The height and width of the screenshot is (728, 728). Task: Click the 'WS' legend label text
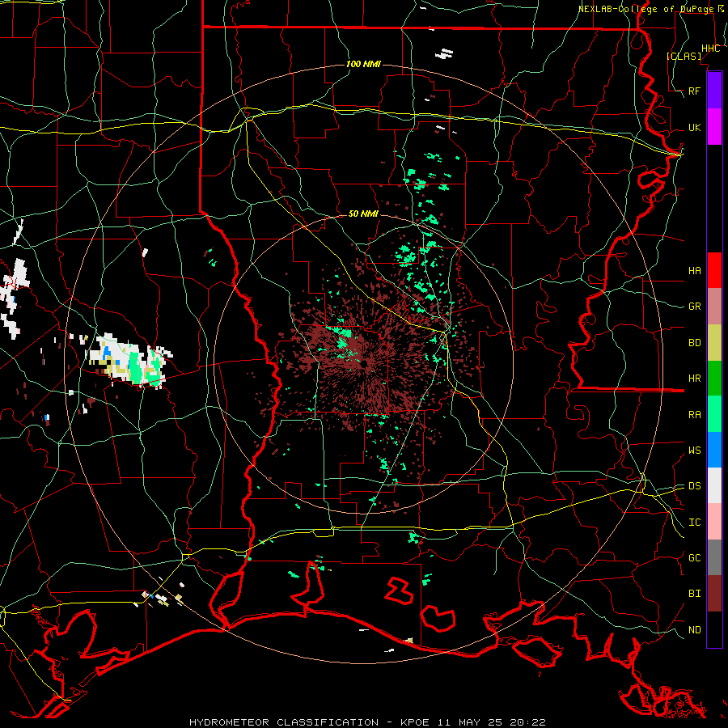click(x=694, y=450)
